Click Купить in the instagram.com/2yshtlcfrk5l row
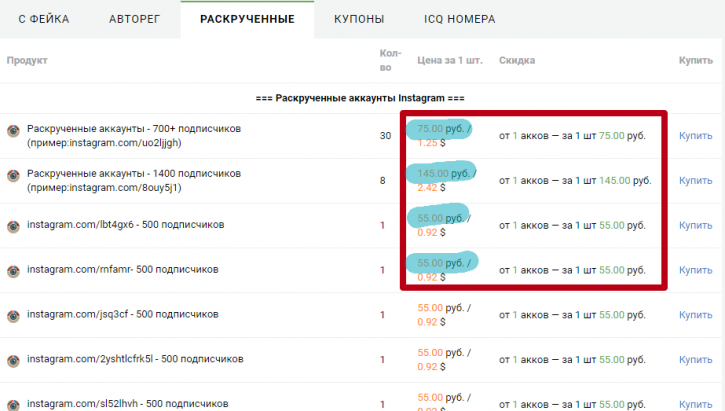The width and height of the screenshot is (725, 411). tap(695, 360)
